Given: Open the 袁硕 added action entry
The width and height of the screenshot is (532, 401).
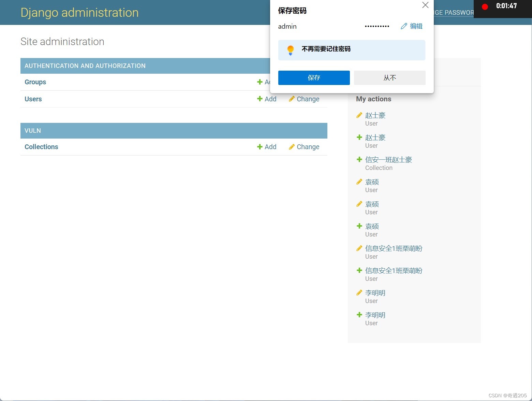Looking at the screenshot, I should pyautogui.click(x=372, y=226).
